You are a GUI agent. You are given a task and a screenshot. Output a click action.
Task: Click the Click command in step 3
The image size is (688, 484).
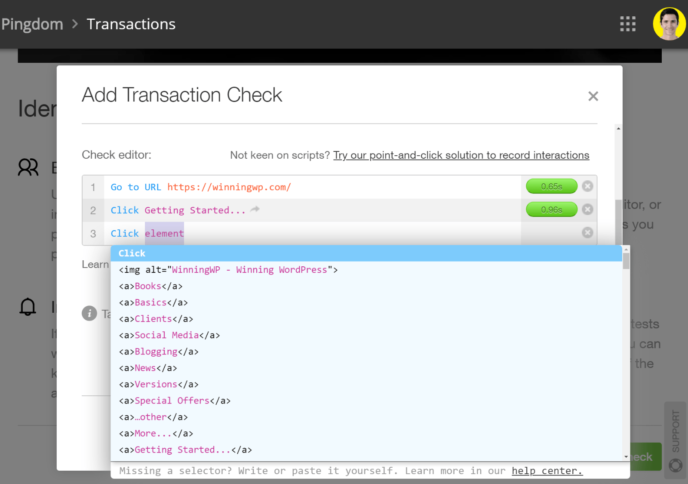coord(125,233)
